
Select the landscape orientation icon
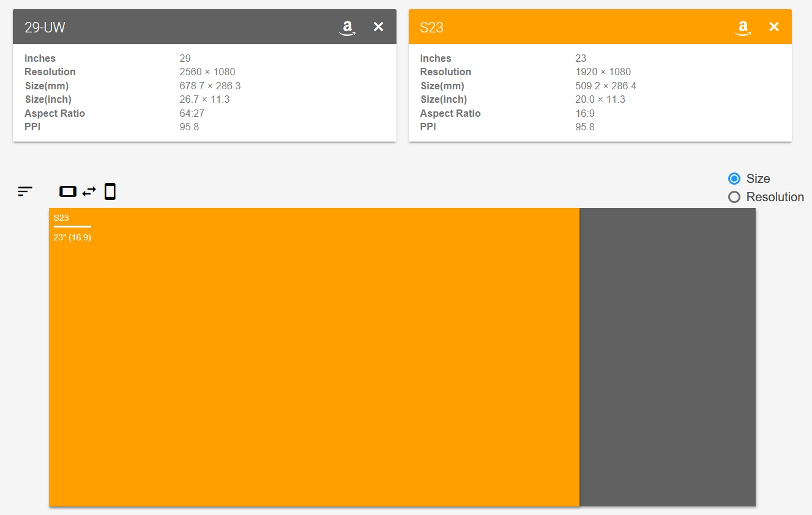coord(68,191)
